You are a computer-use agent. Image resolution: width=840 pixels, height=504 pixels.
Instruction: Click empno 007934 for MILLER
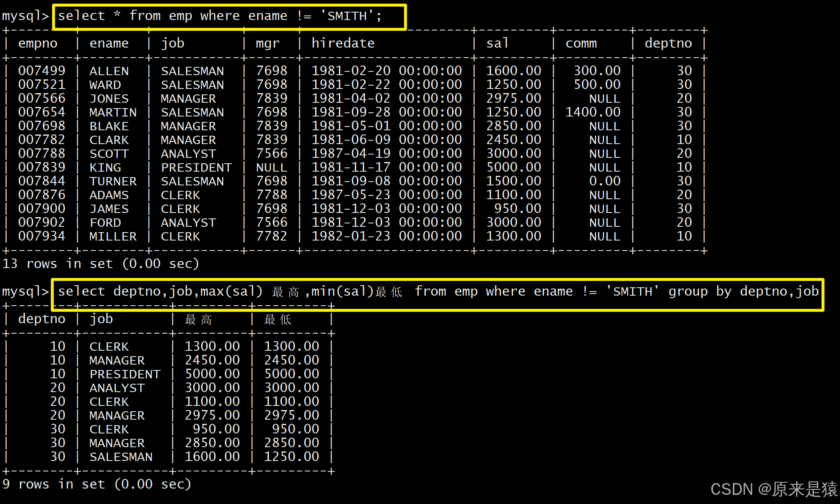[x=41, y=236]
